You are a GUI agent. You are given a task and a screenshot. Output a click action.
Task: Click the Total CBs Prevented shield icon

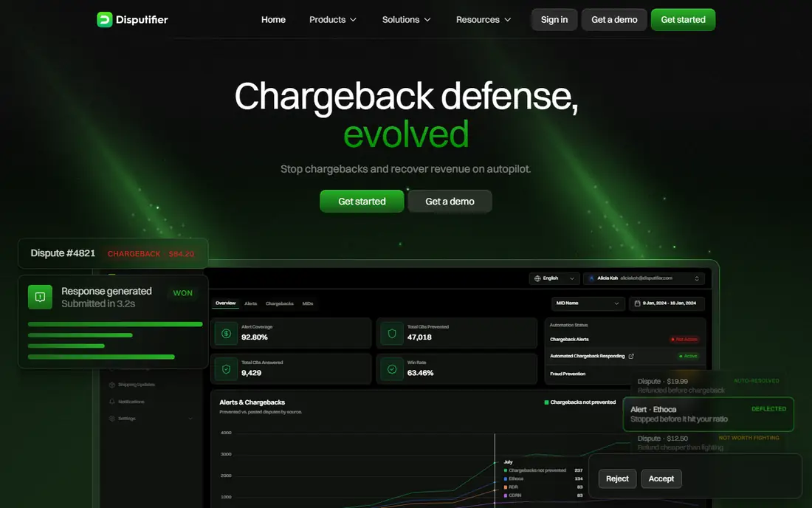point(392,334)
